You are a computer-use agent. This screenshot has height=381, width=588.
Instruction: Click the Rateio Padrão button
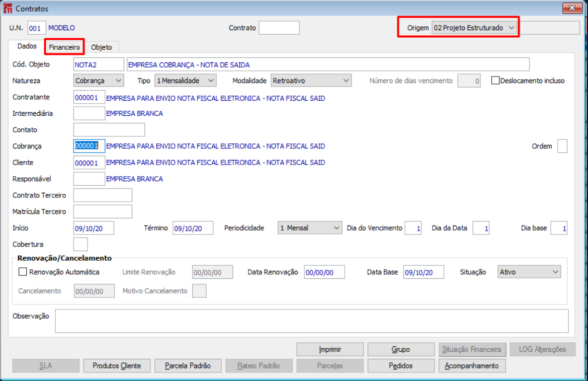point(259,365)
